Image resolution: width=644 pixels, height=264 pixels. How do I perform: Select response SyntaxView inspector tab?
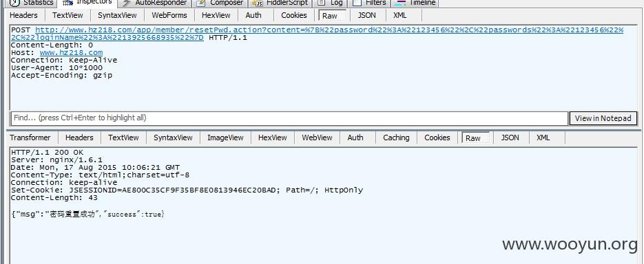(173, 137)
